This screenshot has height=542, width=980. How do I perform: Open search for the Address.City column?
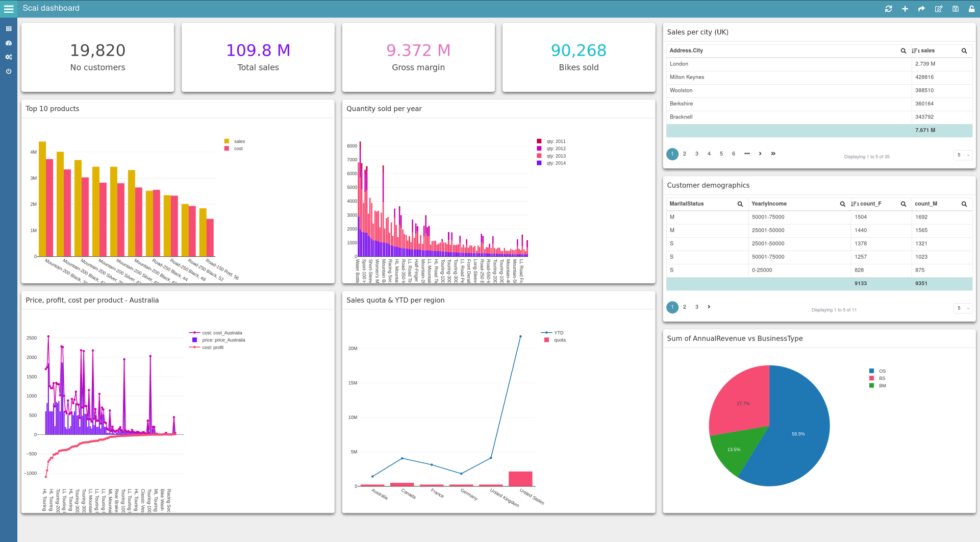coord(903,51)
